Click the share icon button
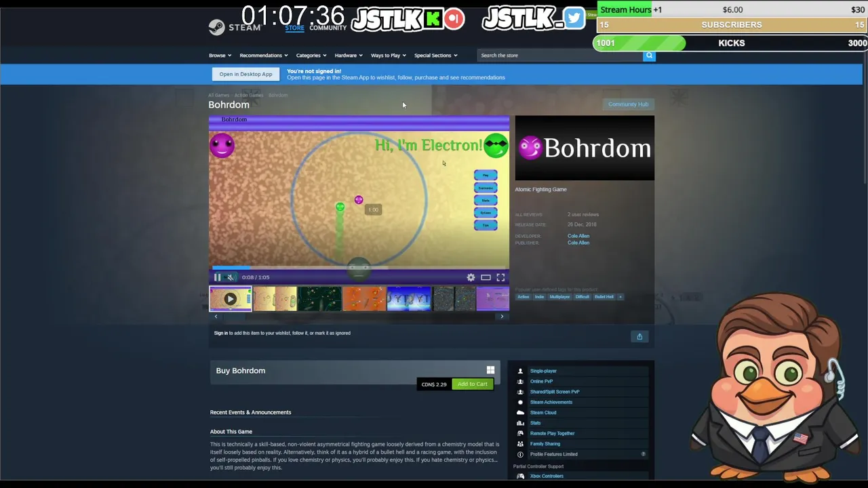Image resolution: width=868 pixels, height=488 pixels. click(x=639, y=337)
